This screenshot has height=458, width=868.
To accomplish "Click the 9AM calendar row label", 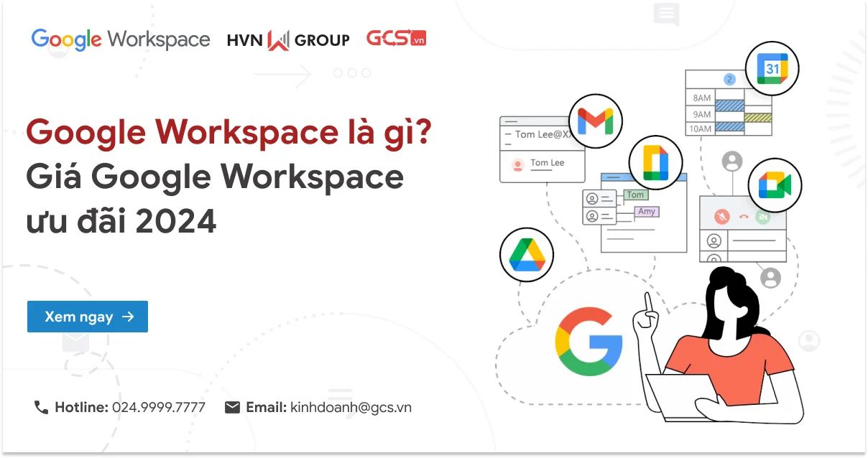I will (701, 114).
